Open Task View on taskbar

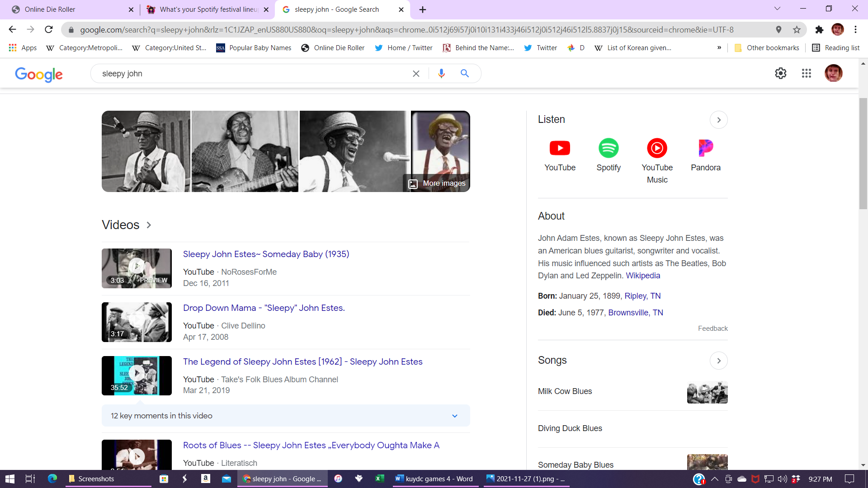point(30,479)
